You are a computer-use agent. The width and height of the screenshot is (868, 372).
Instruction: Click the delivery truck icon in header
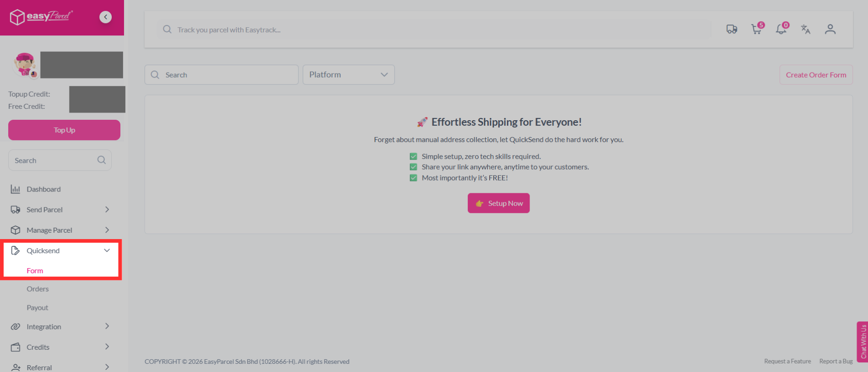pyautogui.click(x=731, y=29)
